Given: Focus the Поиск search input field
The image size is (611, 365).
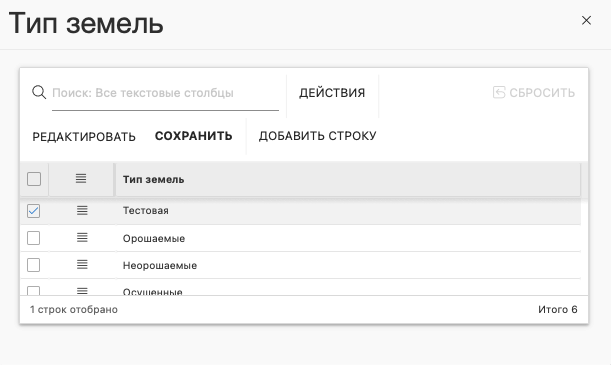Looking at the screenshot, I should (x=165, y=93).
